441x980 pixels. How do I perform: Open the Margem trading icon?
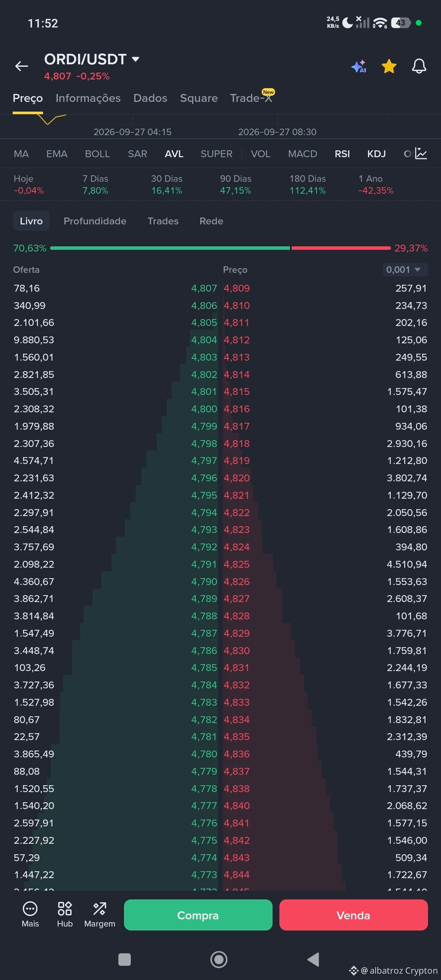(x=100, y=908)
